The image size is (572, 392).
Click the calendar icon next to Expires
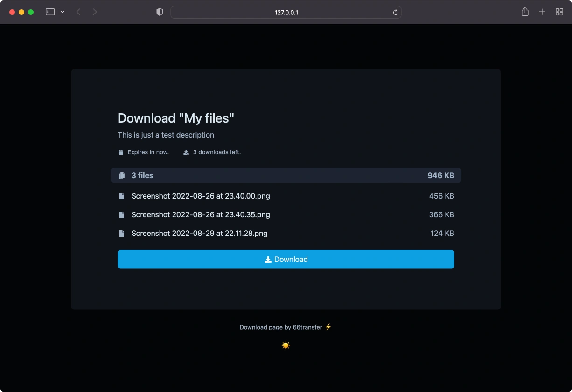tap(121, 152)
